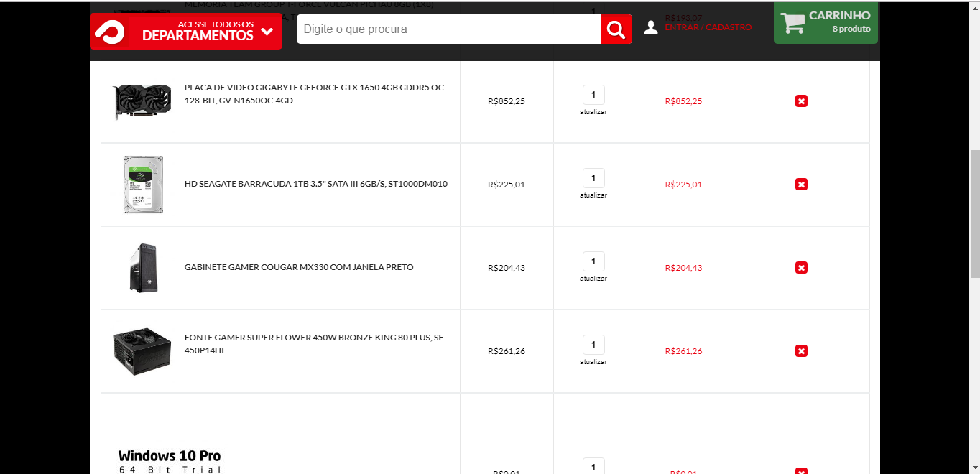The width and height of the screenshot is (980, 474).
Task: Click the page vertical scrollbar thumb
Action: pyautogui.click(x=974, y=214)
